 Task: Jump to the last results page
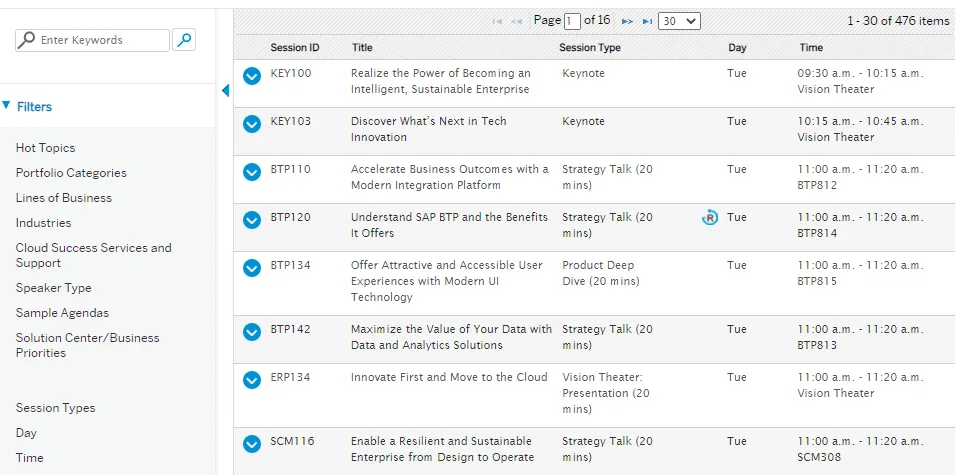(647, 21)
